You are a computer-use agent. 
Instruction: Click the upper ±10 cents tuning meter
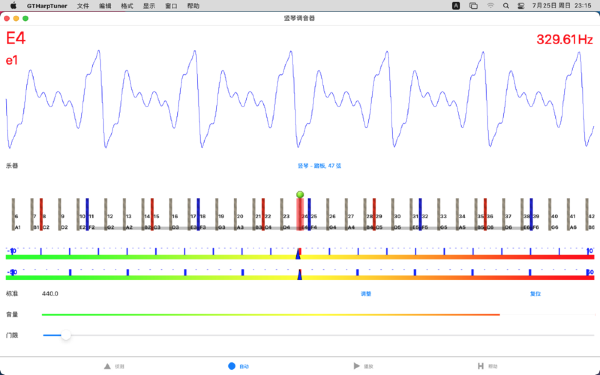pos(300,253)
